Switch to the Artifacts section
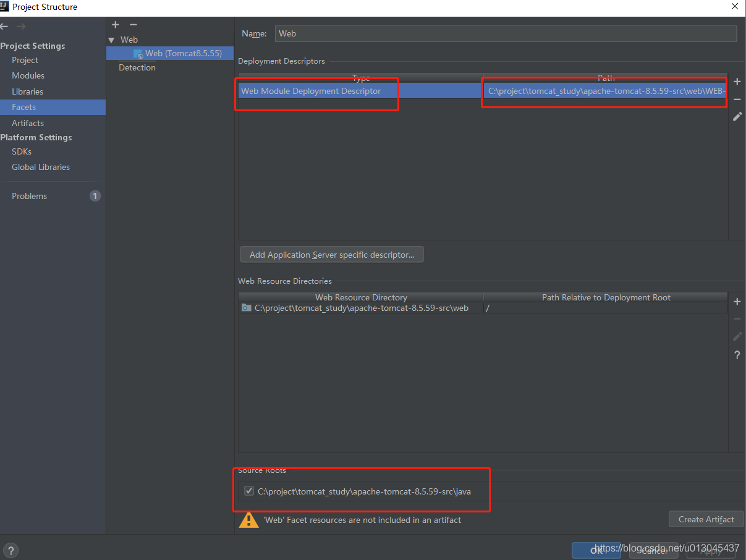Viewport: 746px width, 560px height. (x=28, y=124)
